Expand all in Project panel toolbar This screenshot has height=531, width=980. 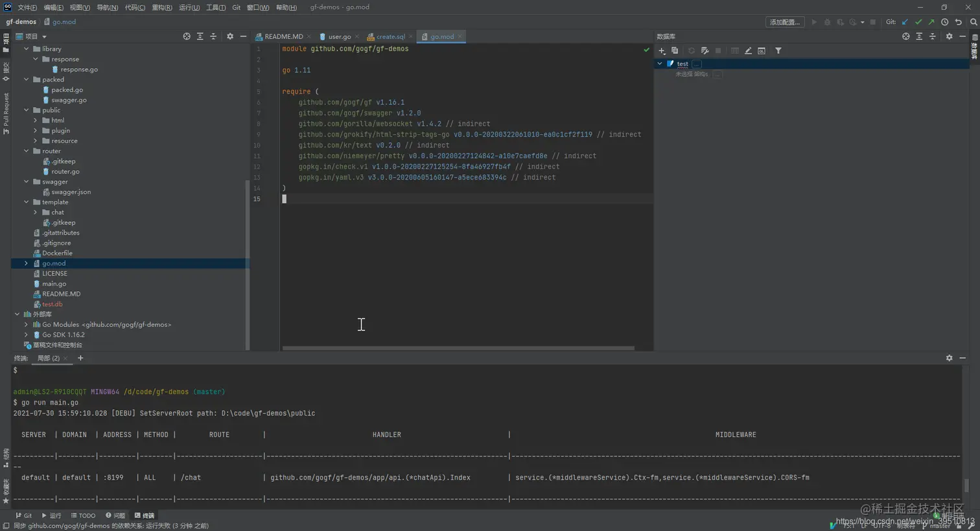[x=200, y=36]
